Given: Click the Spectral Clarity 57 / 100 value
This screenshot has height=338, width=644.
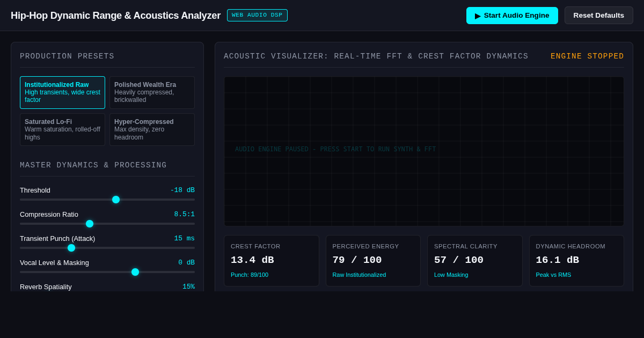Looking at the screenshot, I should pyautogui.click(x=459, y=260).
